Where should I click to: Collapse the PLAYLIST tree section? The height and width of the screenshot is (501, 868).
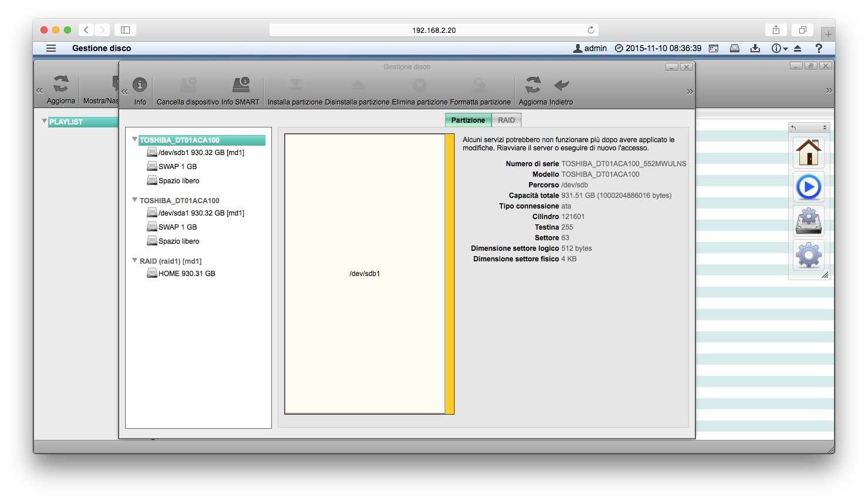pyautogui.click(x=44, y=122)
